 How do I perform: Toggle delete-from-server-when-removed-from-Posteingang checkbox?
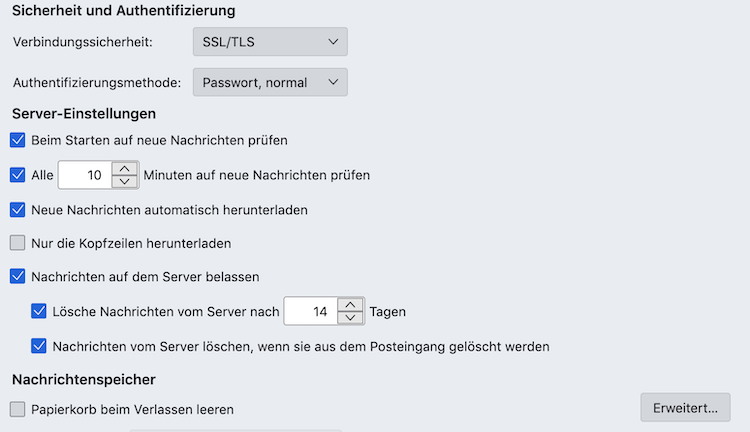39,346
